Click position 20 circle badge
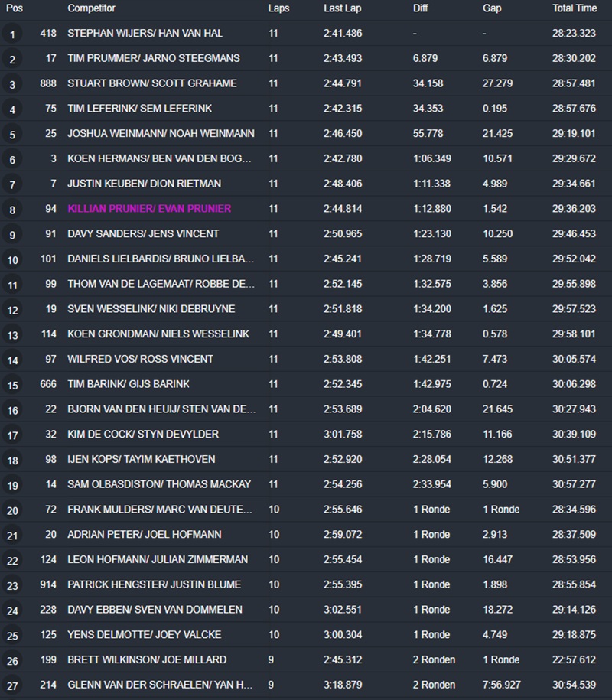The image size is (612, 700). tap(12, 510)
